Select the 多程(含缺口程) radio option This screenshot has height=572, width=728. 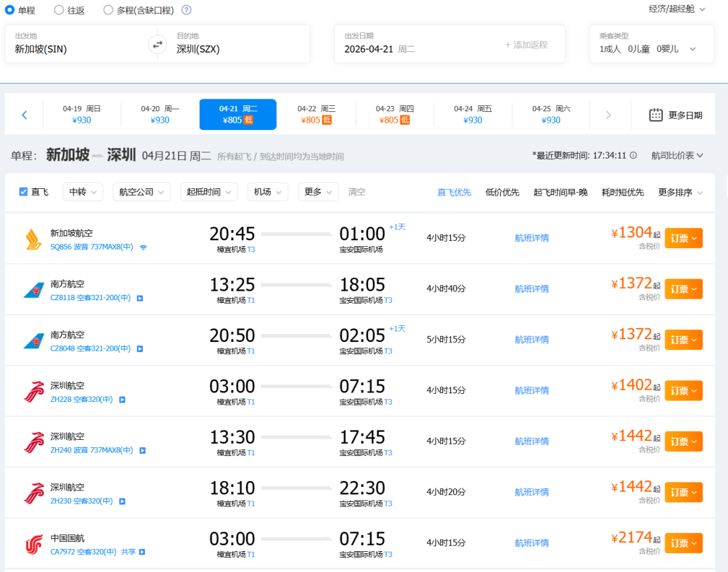109,10
